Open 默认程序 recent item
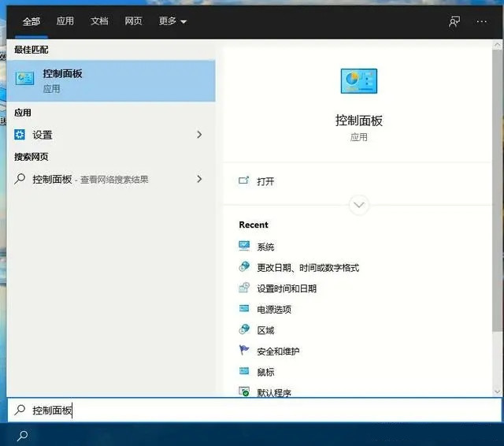 [x=274, y=392]
